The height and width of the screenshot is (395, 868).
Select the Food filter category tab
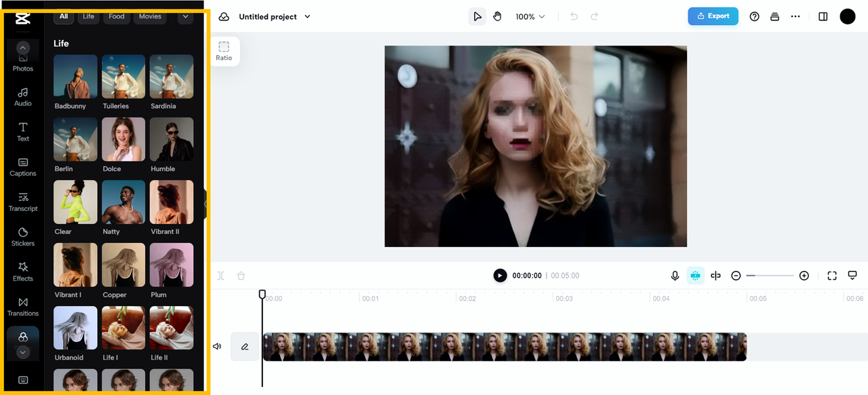tap(117, 16)
